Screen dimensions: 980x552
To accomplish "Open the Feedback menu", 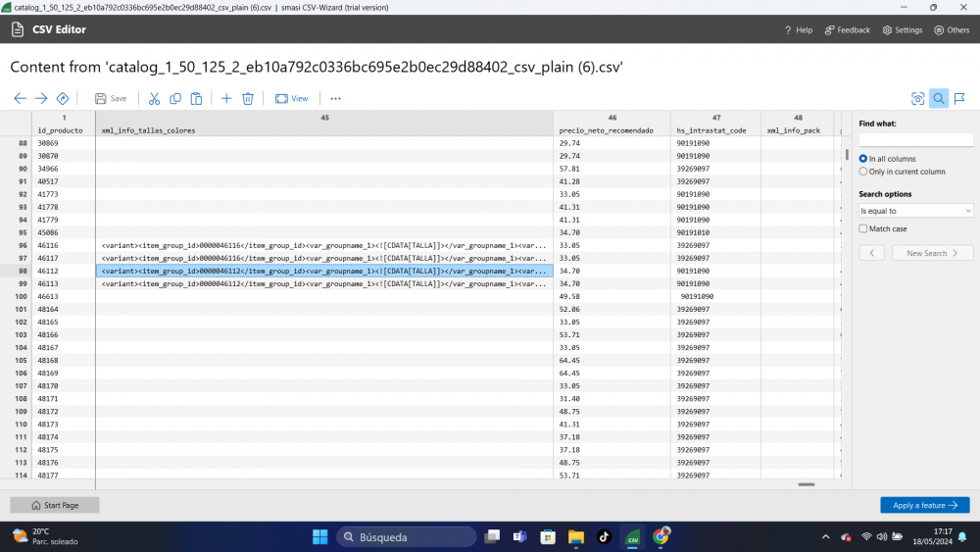I will (848, 30).
